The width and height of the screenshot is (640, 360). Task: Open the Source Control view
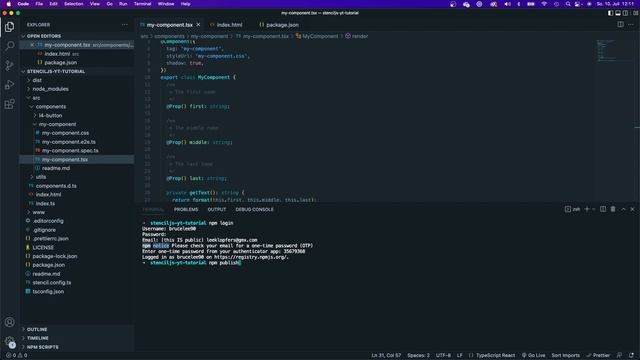point(9,65)
